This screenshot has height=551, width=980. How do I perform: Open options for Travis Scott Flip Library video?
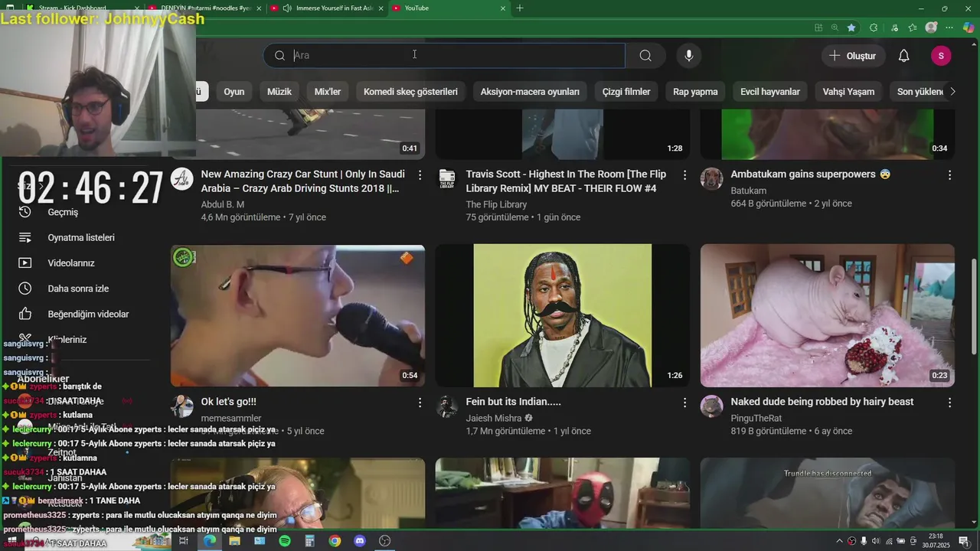point(685,175)
